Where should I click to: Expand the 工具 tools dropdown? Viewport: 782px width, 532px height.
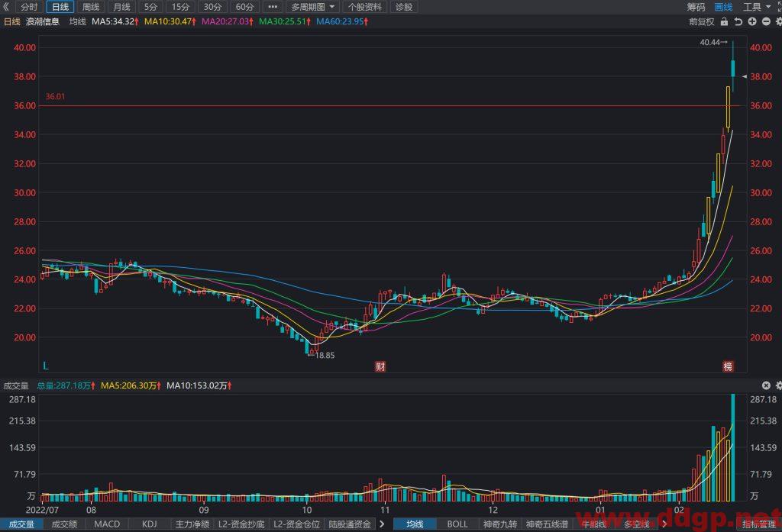(756, 7)
